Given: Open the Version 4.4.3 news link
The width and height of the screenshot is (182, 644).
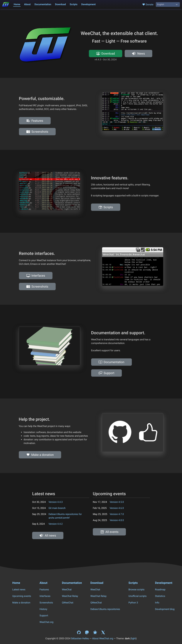Looking at the screenshot, I should [56, 502].
